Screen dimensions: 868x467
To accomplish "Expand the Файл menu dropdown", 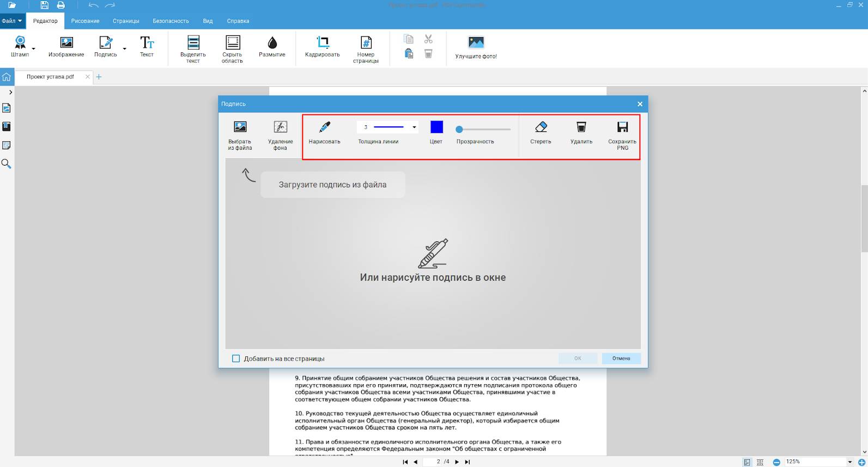I will 11,21.
